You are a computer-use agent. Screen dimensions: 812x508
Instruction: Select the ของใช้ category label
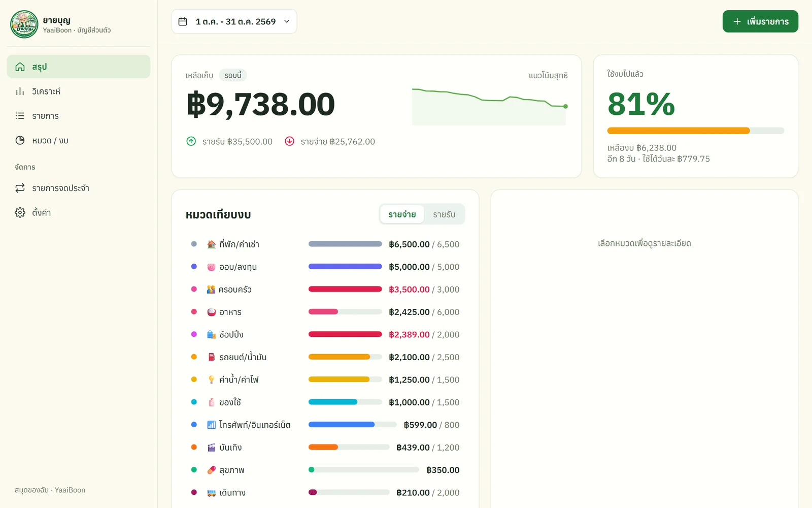tap(230, 402)
